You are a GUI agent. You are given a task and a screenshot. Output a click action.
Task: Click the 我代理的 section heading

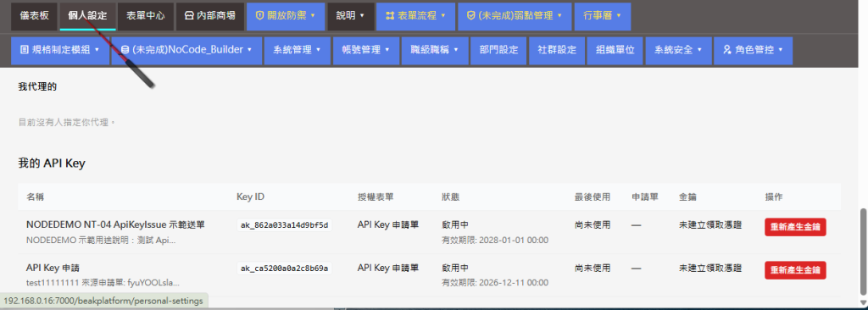click(x=37, y=86)
